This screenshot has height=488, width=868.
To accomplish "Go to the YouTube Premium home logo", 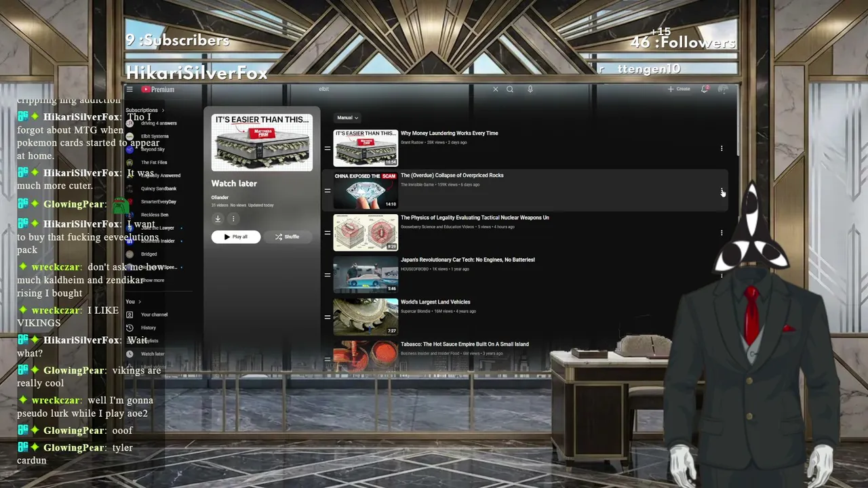I will (158, 89).
